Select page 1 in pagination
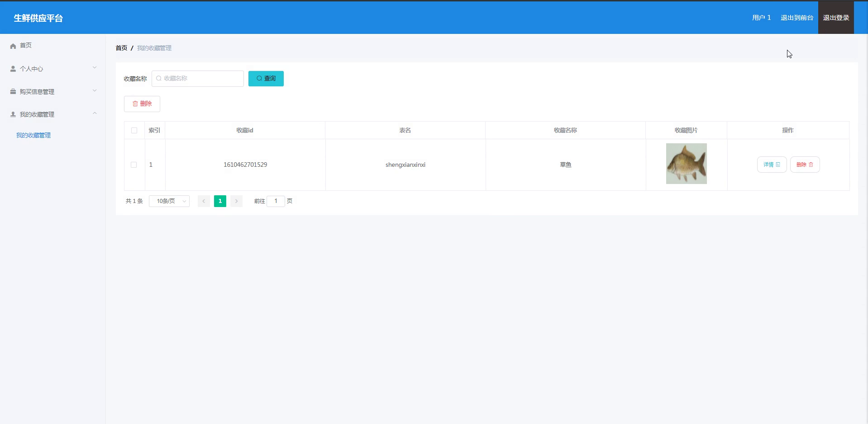868x424 pixels. click(x=220, y=201)
